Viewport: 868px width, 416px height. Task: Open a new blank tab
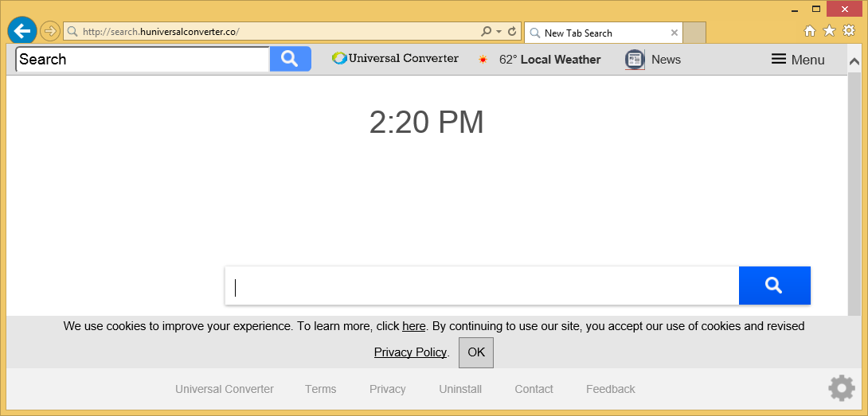click(694, 33)
